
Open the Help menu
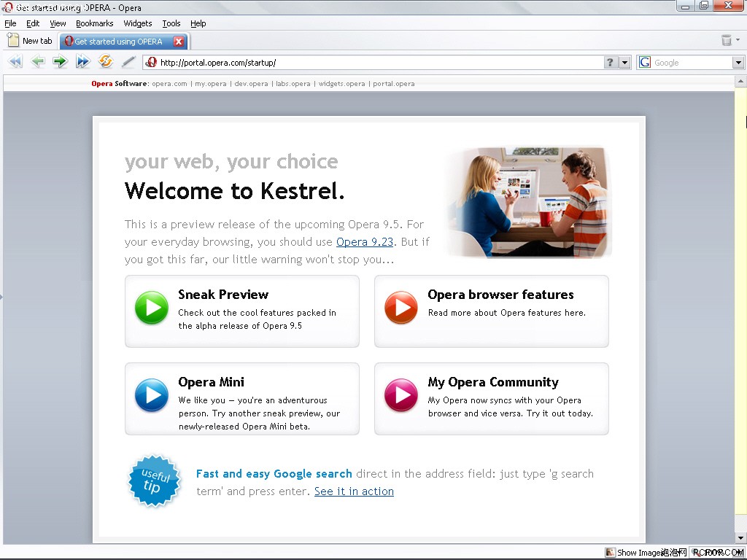point(198,23)
